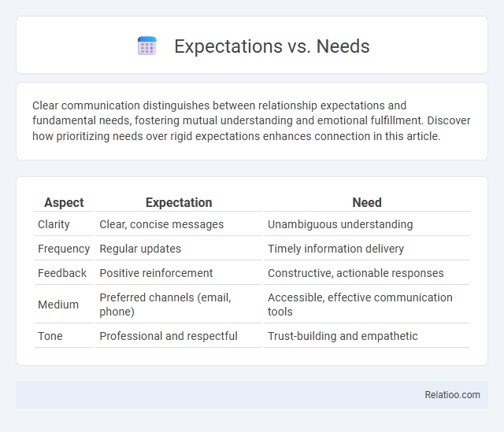The width and height of the screenshot is (504, 432).
Task: Click the 'Expectations vs. Needs' title
Action: pyautogui.click(x=272, y=46)
